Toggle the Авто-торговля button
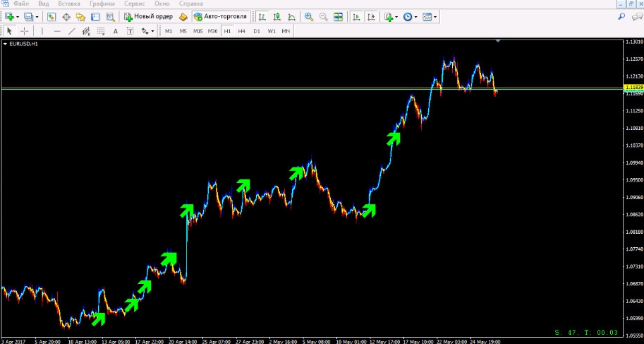This screenshot has height=344, width=644. 220,16
